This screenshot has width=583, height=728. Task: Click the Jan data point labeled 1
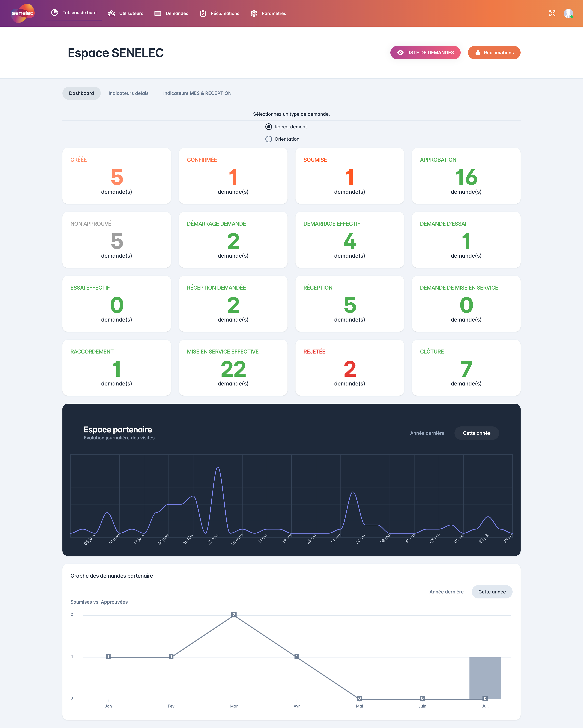(x=108, y=656)
